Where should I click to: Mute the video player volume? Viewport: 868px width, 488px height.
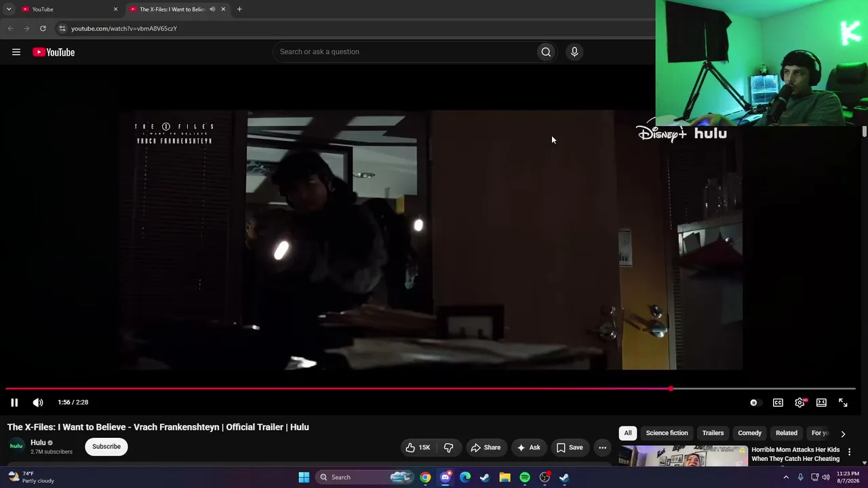tap(38, 403)
